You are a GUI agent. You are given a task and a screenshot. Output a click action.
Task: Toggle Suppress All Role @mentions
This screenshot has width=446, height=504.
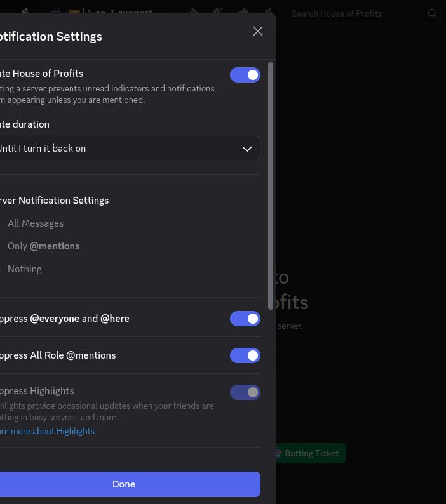coord(245,355)
